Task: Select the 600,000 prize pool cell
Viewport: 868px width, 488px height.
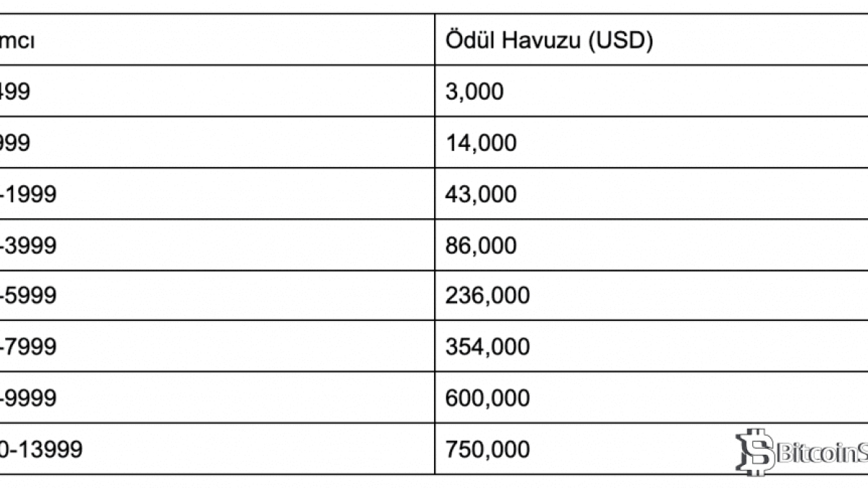Action: click(x=488, y=398)
